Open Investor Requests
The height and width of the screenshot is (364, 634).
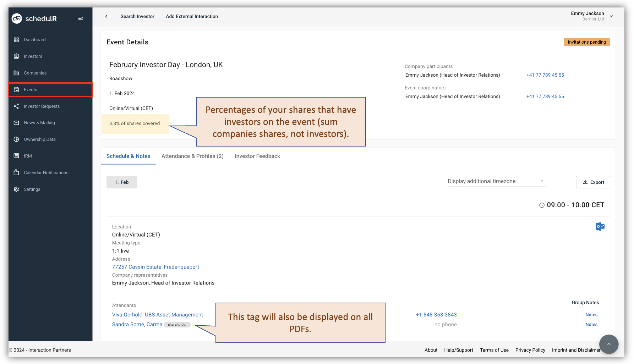42,106
